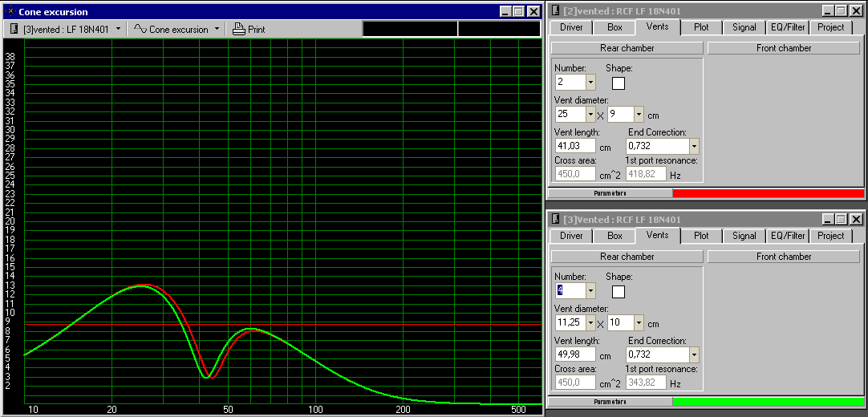Toggle the Shape box in the [2]vented panel
The width and height of the screenshot is (868, 417).
(619, 83)
